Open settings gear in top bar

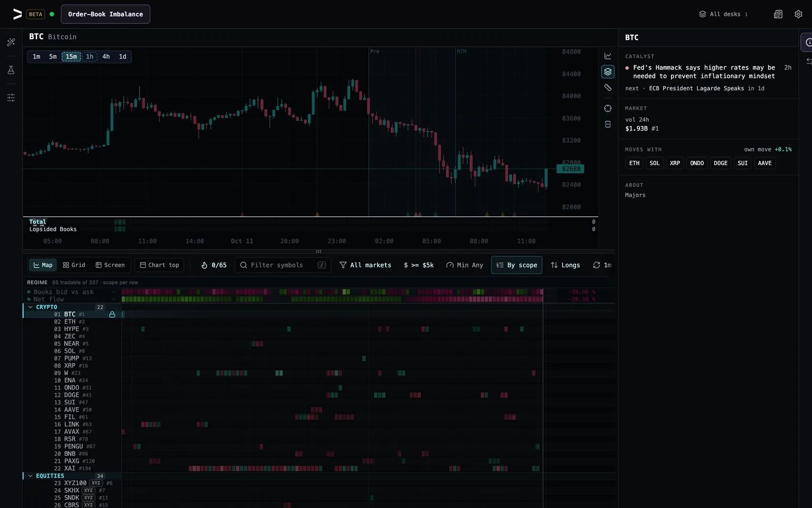pyautogui.click(x=798, y=14)
